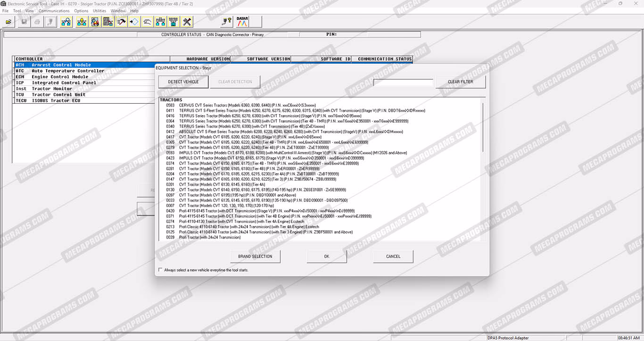The height and width of the screenshot is (341, 644).
Task: Select 0274 Profi 4110-4130 Tractor Ecotech
Action: pyautogui.click(x=235, y=221)
